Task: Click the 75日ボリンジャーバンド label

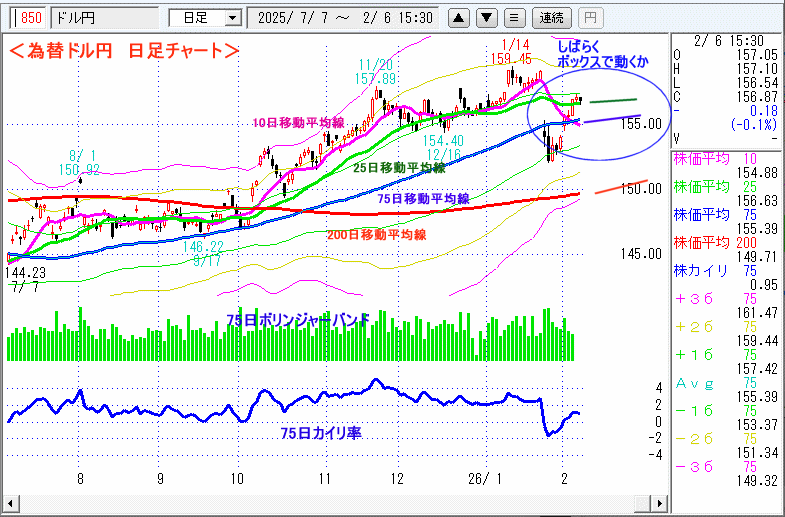Action: point(298,319)
